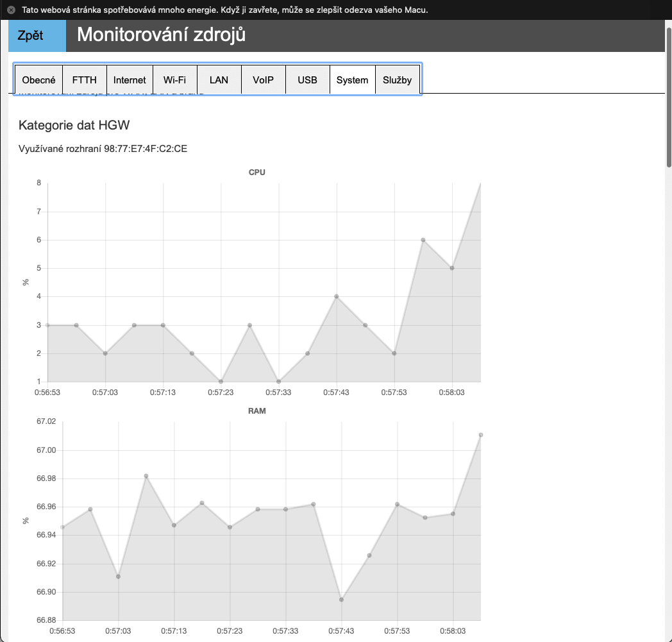The height and width of the screenshot is (642, 672).
Task: Click the CPU chart title
Action: tap(256, 173)
